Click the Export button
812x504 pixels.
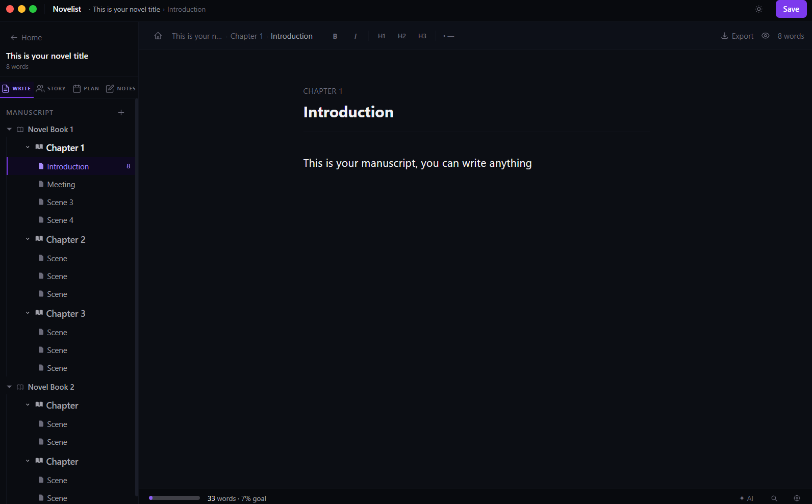[x=737, y=36]
